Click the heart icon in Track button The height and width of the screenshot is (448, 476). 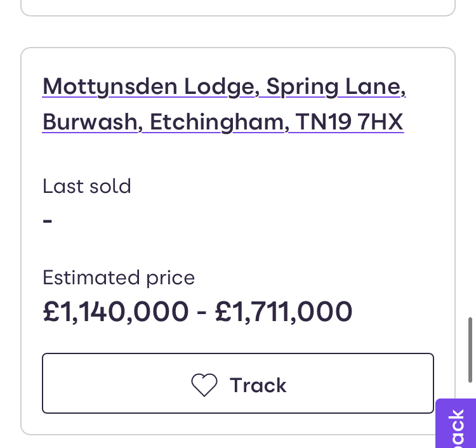point(204,385)
